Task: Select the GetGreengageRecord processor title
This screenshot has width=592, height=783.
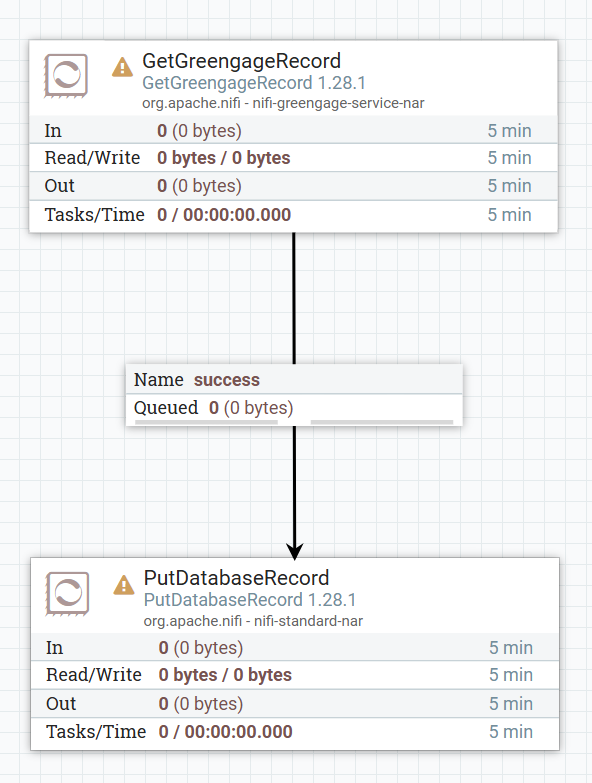Action: 242,61
